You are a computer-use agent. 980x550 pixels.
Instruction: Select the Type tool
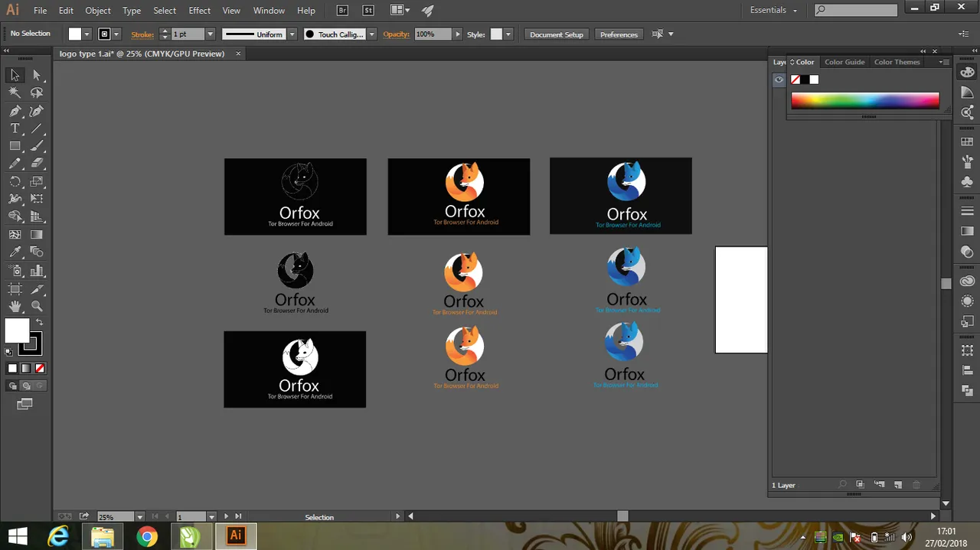click(15, 129)
